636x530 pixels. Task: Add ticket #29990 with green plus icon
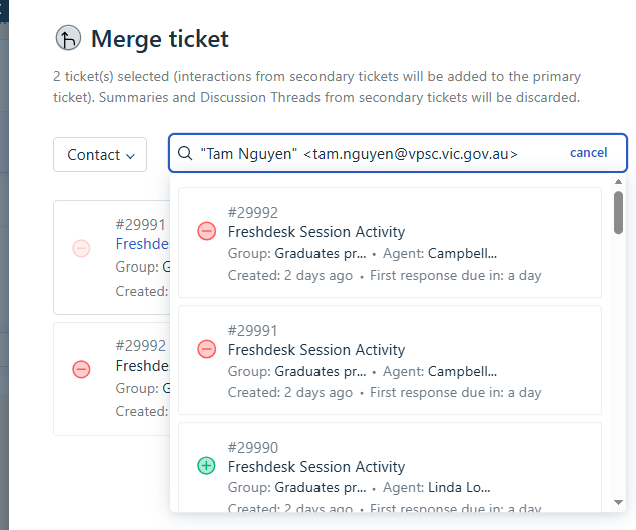[x=206, y=466]
